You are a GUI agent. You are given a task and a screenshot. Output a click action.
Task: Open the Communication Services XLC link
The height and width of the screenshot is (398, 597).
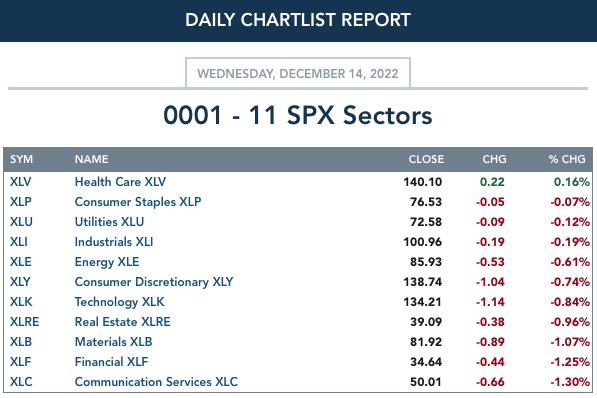(156, 382)
